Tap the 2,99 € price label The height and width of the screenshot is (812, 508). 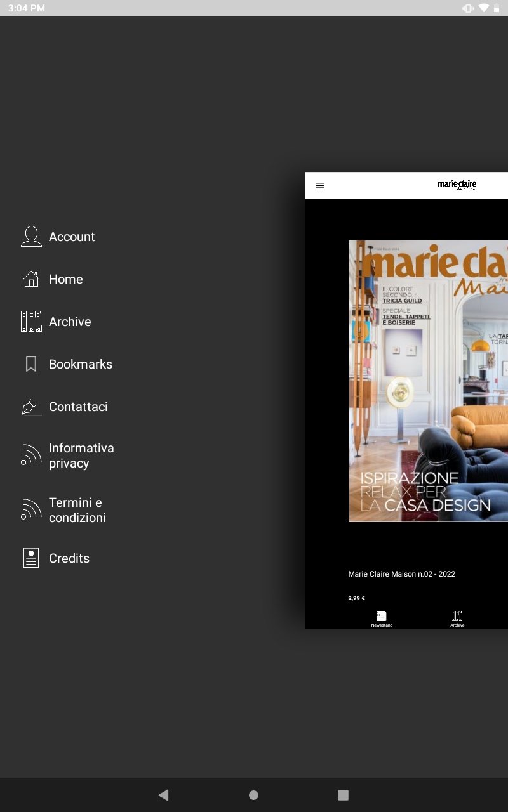[x=356, y=598]
